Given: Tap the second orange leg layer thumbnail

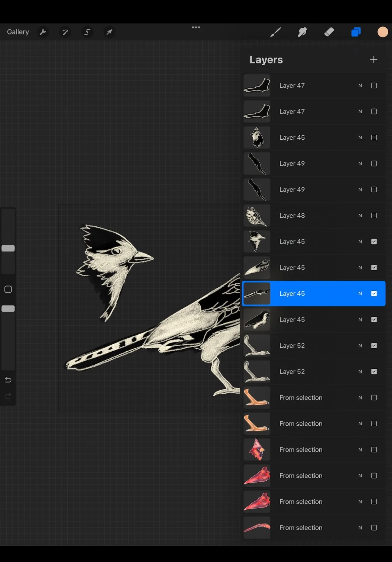Looking at the screenshot, I should pyautogui.click(x=257, y=424).
